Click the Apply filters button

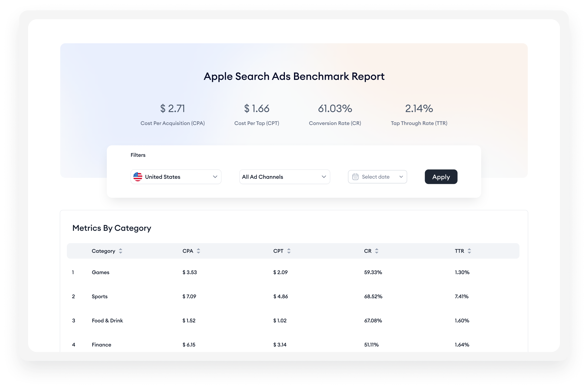(x=441, y=177)
